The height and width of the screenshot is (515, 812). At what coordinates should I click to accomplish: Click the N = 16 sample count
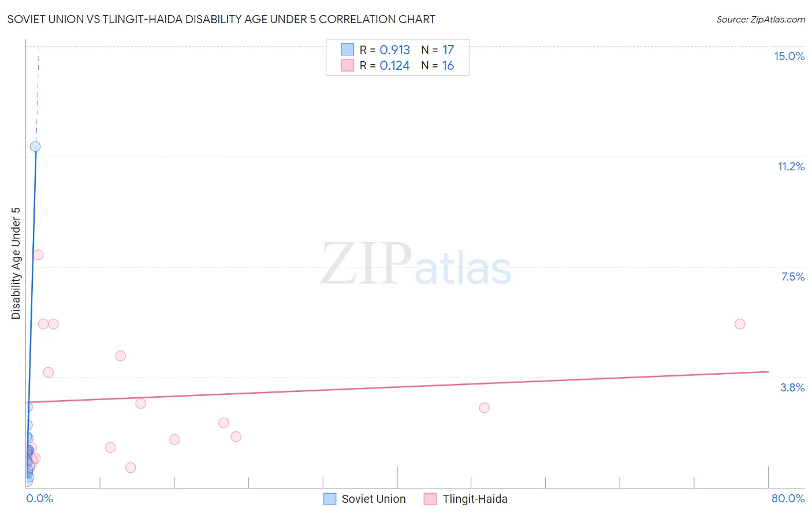click(x=438, y=65)
